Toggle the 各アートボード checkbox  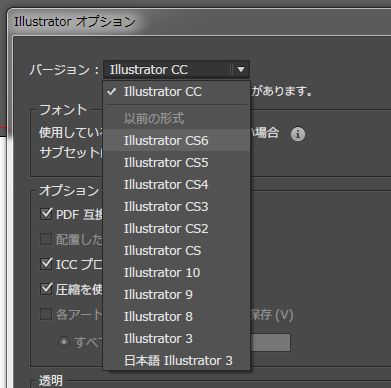tap(46, 314)
